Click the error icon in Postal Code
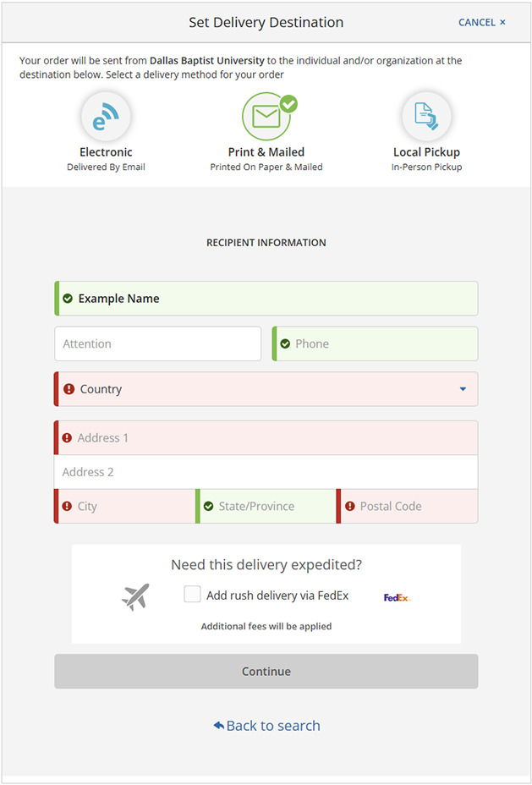Image resolution: width=532 pixels, height=785 pixels. point(349,506)
